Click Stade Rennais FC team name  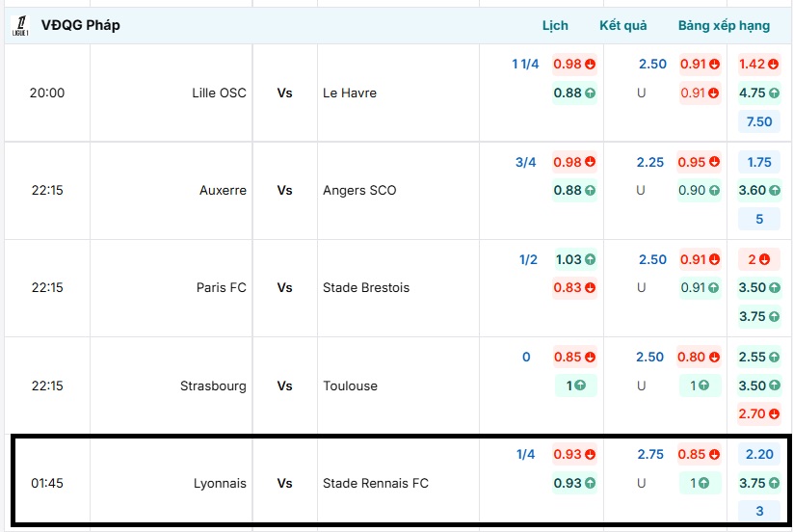pos(376,484)
